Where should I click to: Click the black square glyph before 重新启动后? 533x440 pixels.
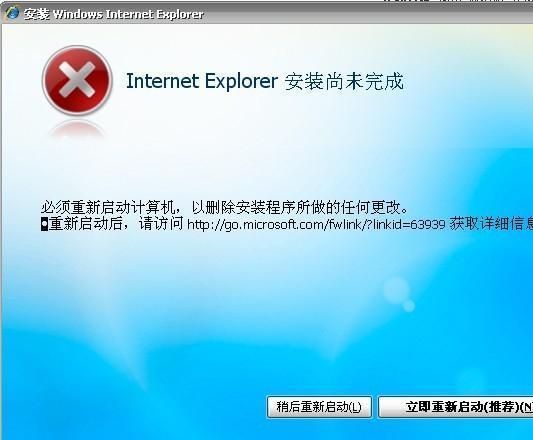coord(44,224)
